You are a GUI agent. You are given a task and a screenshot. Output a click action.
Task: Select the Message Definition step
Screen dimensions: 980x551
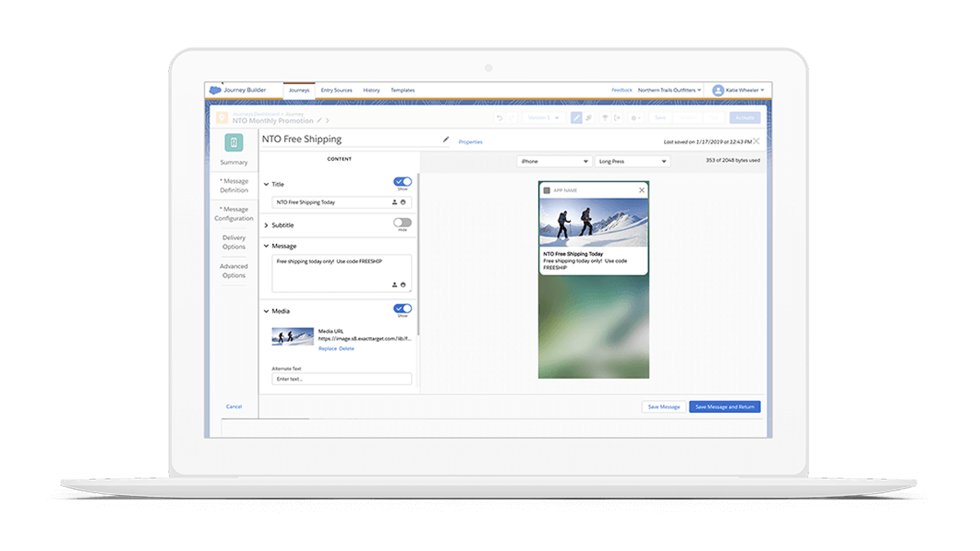(x=234, y=186)
